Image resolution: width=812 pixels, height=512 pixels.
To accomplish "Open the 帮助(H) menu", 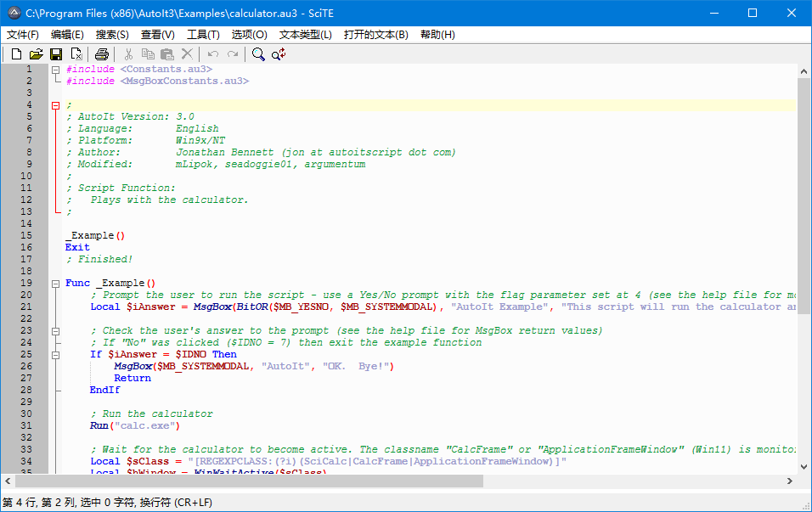I will pyautogui.click(x=437, y=35).
